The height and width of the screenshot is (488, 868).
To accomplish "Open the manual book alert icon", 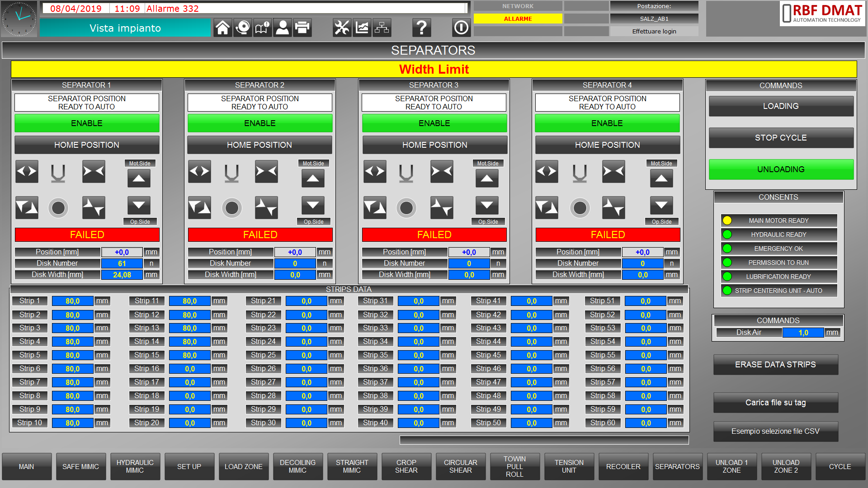I will pos(262,28).
